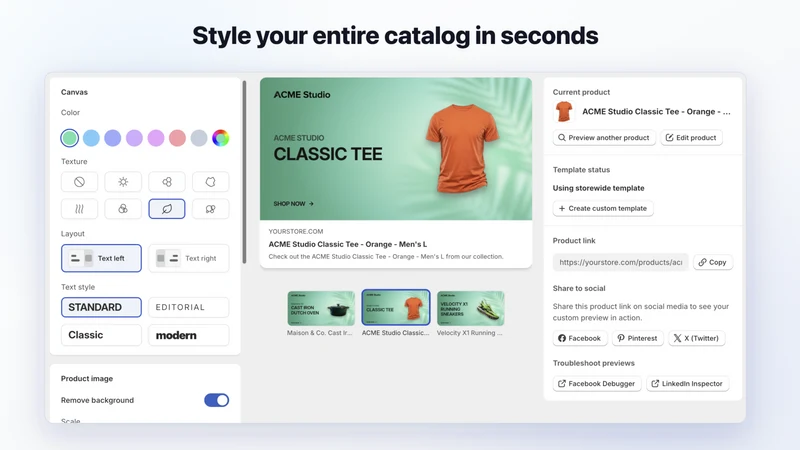Click the ACME Studio logo text in banner

click(302, 94)
